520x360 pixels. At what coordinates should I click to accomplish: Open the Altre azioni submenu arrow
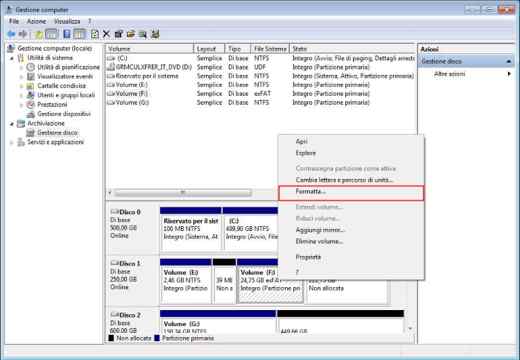[509, 74]
